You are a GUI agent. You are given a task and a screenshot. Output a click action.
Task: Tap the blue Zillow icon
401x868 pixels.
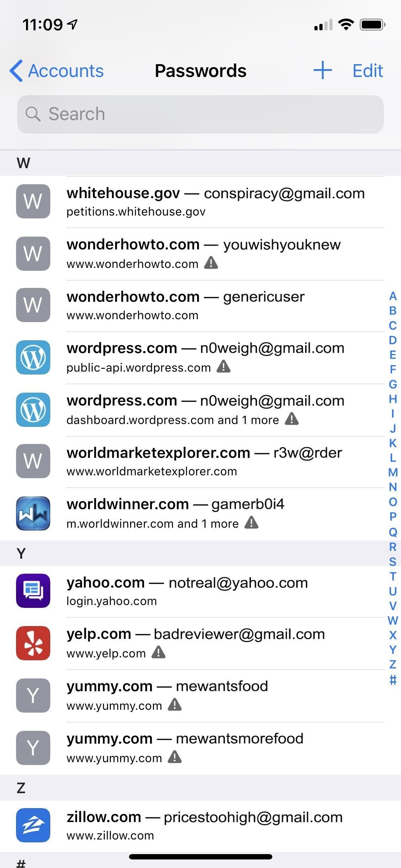coord(33,825)
